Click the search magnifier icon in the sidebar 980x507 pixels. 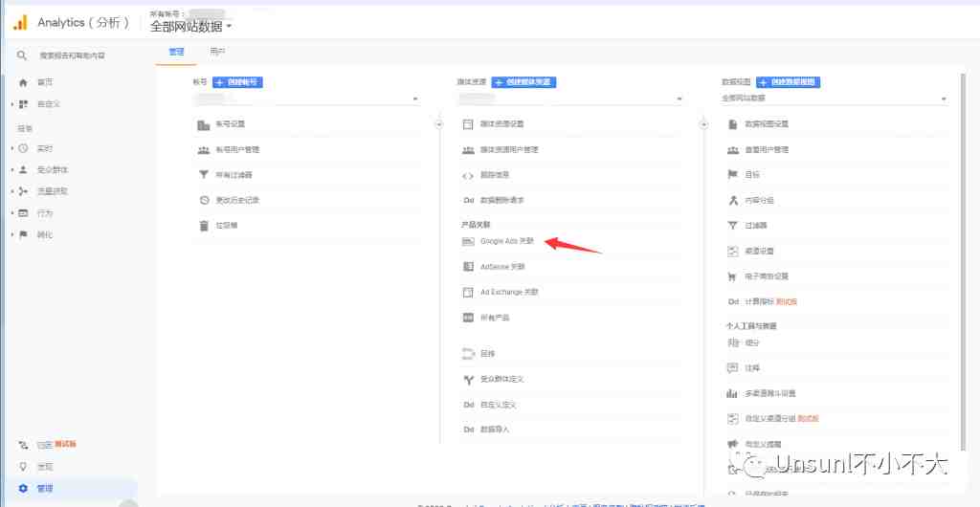click(x=22, y=55)
